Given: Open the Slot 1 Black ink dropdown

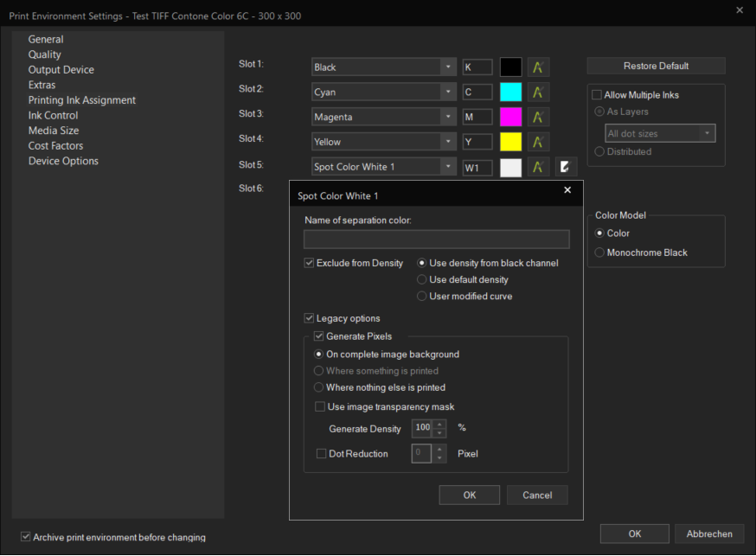Looking at the screenshot, I should [448, 67].
